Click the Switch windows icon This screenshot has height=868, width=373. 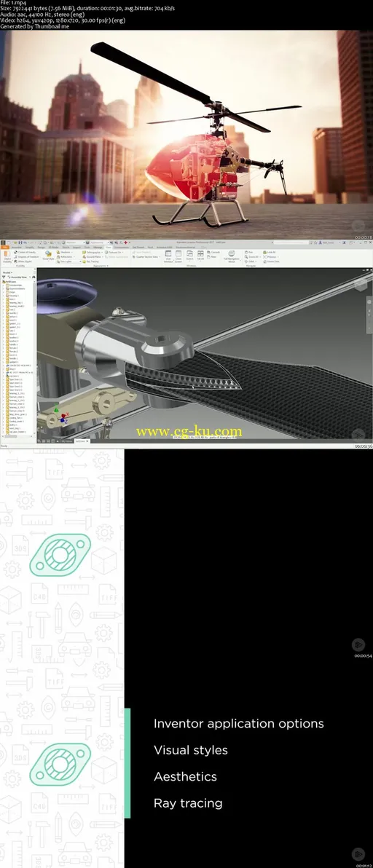(190, 256)
